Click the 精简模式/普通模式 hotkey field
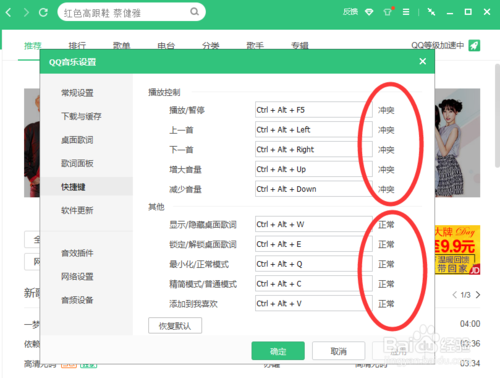The height and width of the screenshot is (378, 500). (x=314, y=284)
